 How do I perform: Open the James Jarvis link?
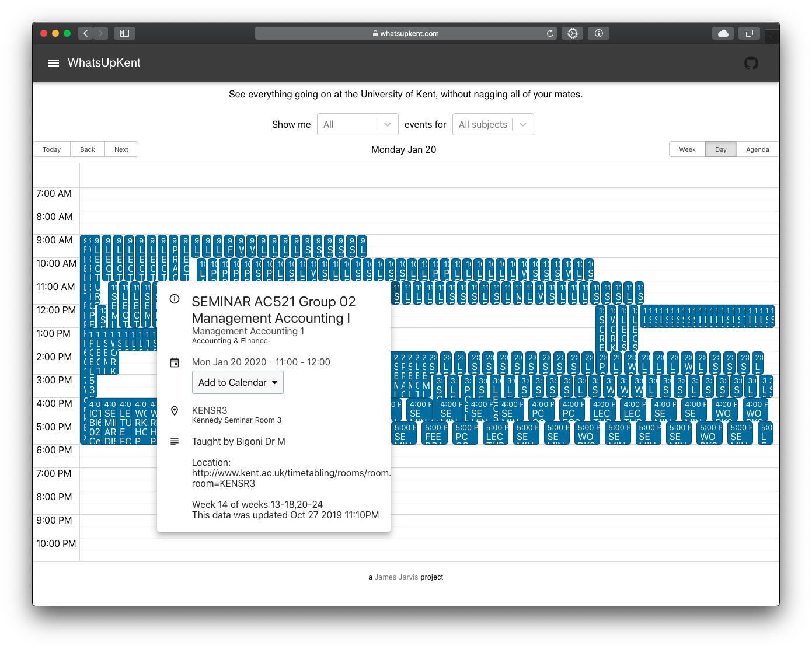pyautogui.click(x=396, y=577)
